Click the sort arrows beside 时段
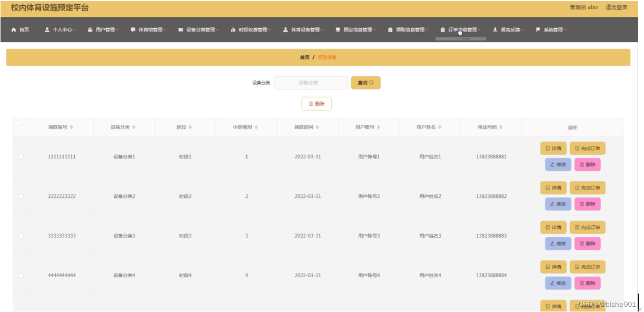The image size is (644, 312). [191, 127]
